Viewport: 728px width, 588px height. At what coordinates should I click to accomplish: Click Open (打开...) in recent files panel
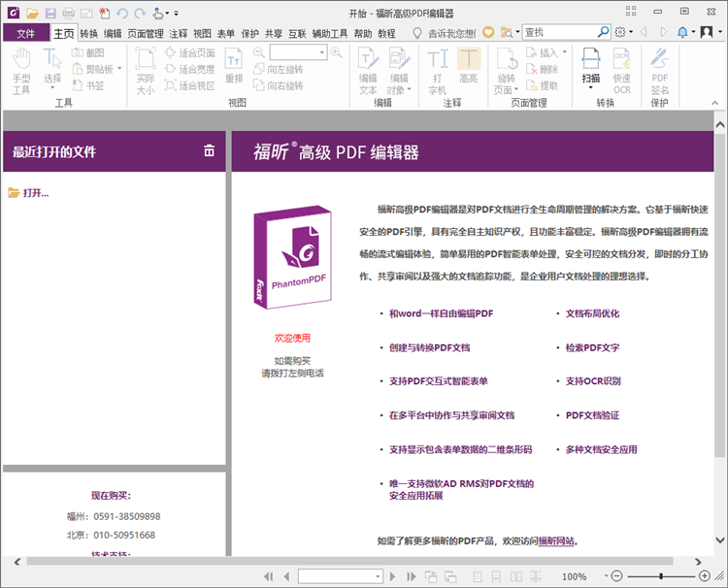click(35, 192)
